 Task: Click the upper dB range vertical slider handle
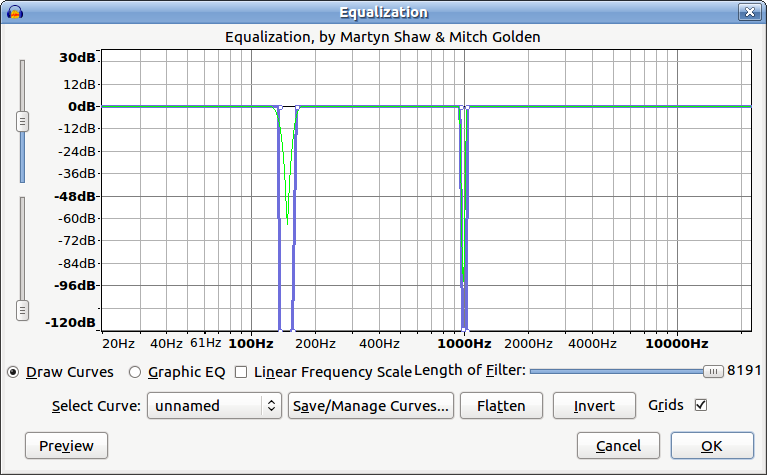(22, 121)
